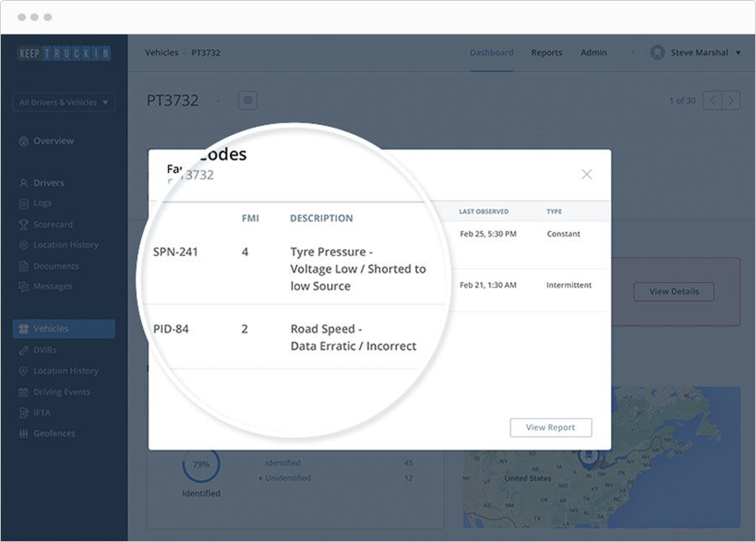Close the Fault Codes dialog

coord(587,175)
